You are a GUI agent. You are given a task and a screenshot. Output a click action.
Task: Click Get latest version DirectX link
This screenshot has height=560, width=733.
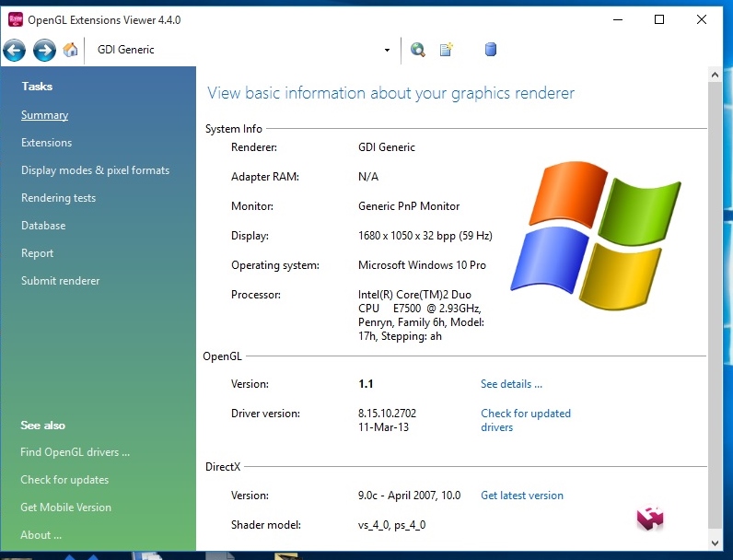[522, 496]
